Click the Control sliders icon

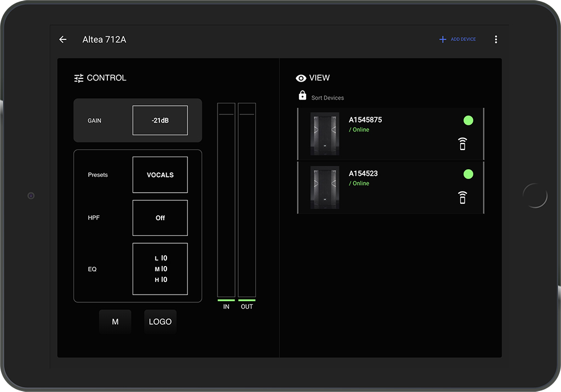pos(79,78)
